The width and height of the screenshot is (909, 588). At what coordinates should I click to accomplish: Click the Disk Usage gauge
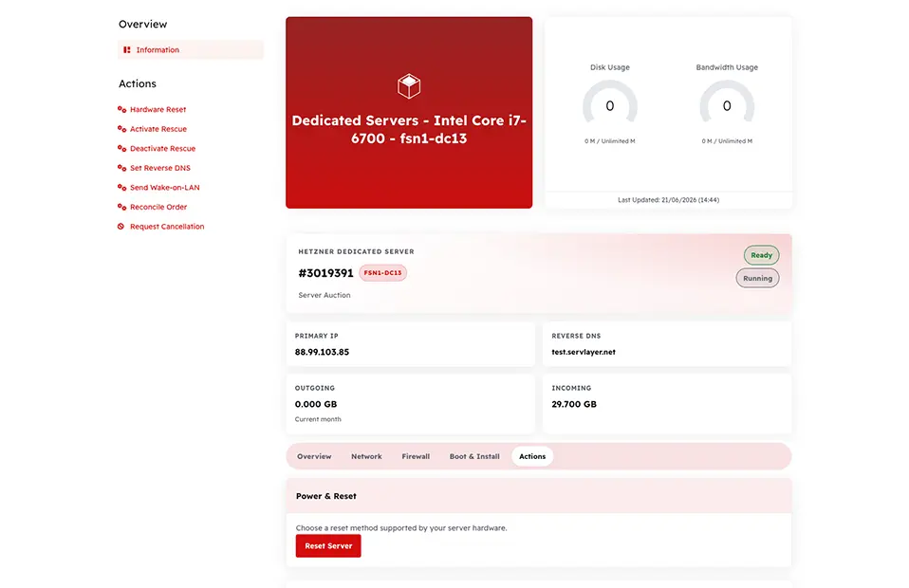point(610,104)
